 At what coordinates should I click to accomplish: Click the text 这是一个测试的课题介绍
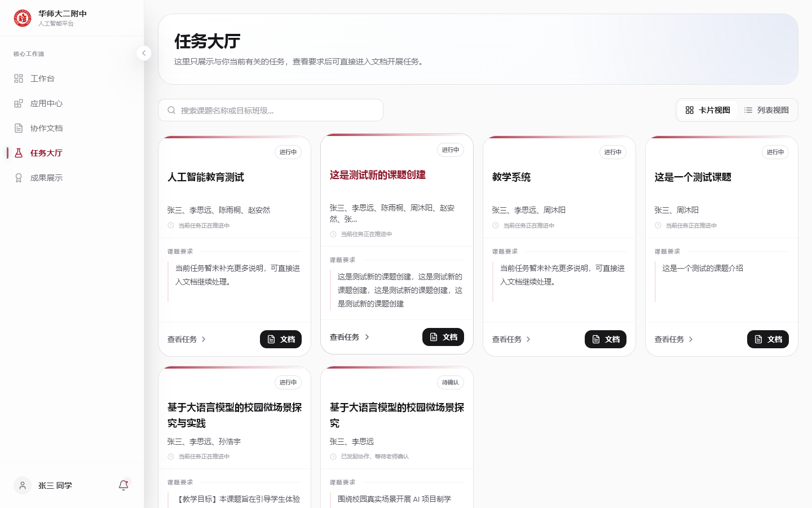click(703, 268)
